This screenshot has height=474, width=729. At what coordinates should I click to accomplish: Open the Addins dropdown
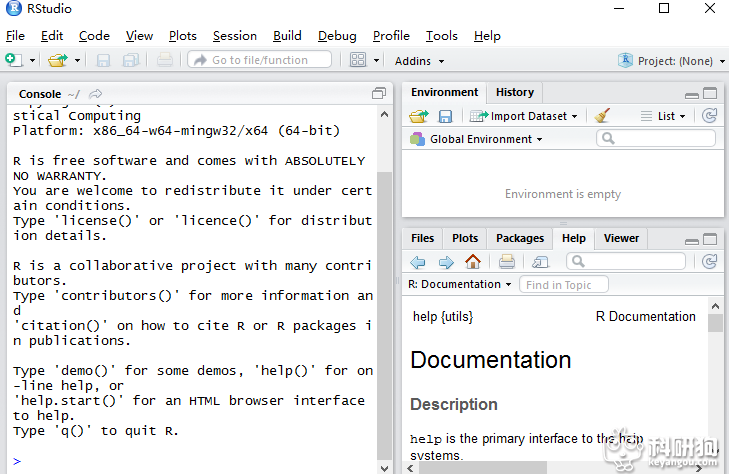point(419,61)
